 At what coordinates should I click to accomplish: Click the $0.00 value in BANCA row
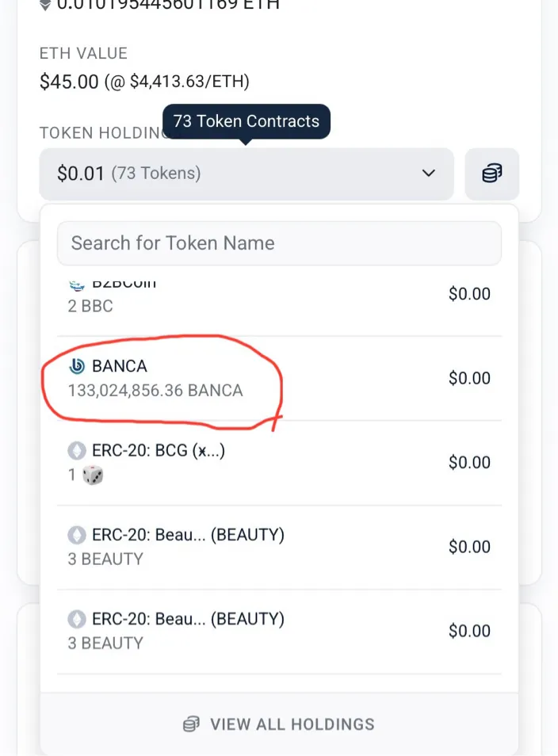(x=469, y=379)
